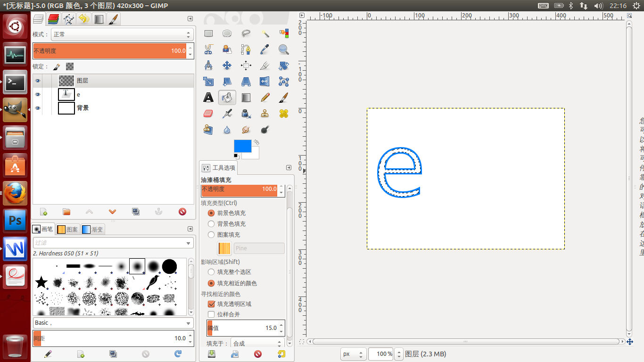Select the Ink tool
This screenshot has width=644, height=362.
click(246, 114)
